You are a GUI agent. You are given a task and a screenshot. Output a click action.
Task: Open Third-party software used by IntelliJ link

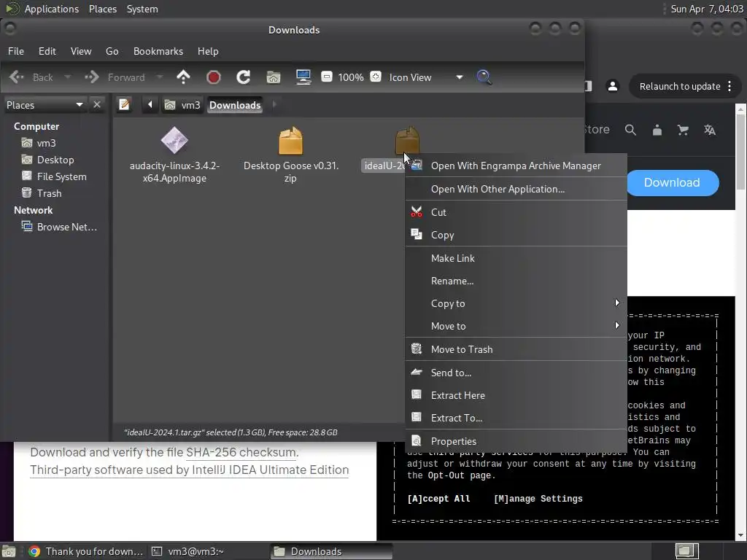pyautogui.click(x=190, y=470)
